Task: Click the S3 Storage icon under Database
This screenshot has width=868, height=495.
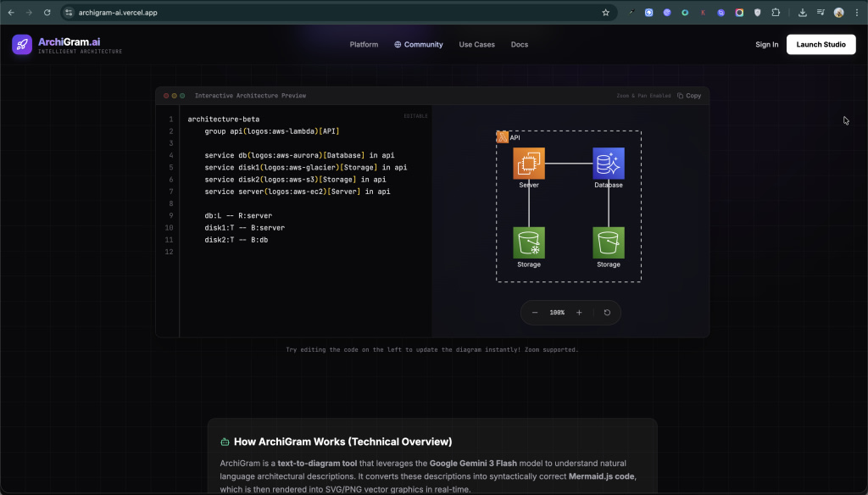Action: [609, 242]
